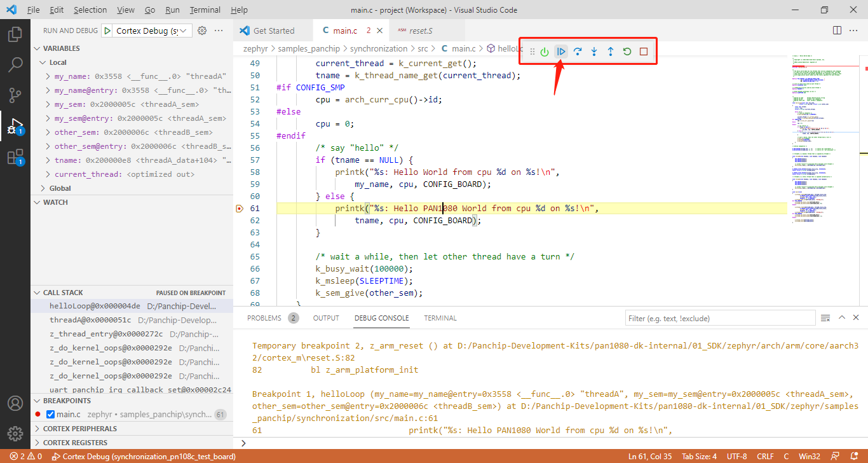The height and width of the screenshot is (463, 868).
Task: Open the Explorer view in activity bar
Action: point(15,34)
